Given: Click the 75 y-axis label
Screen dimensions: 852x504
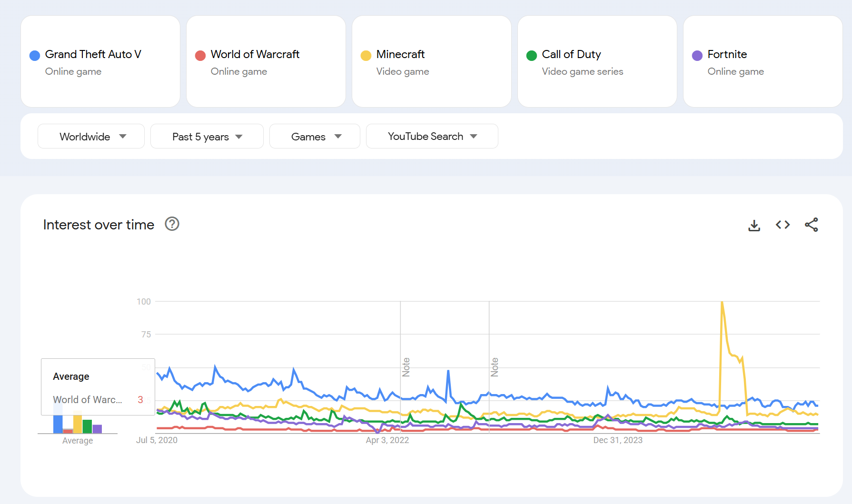Looking at the screenshot, I should pyautogui.click(x=146, y=335).
